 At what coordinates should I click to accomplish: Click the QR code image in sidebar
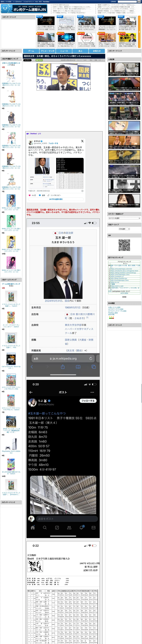point(124,245)
